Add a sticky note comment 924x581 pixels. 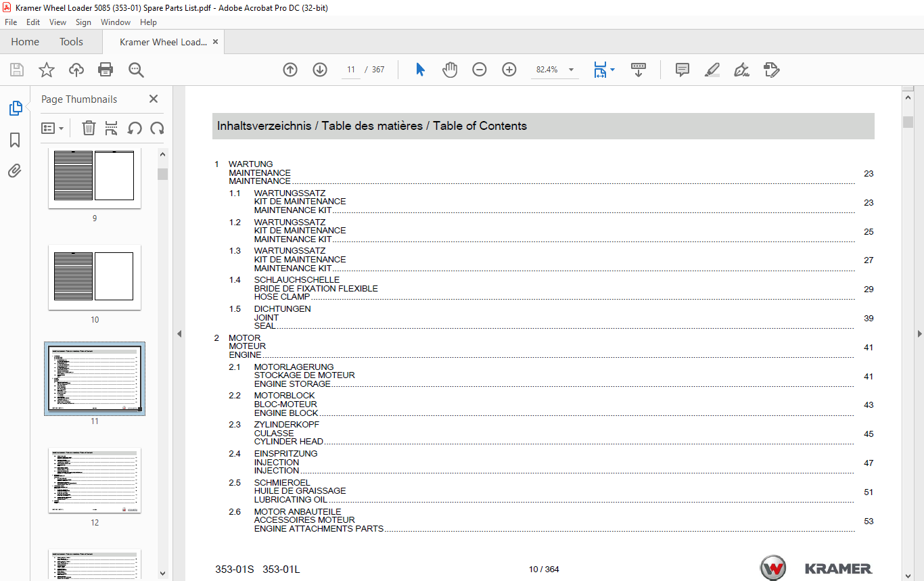(x=683, y=70)
